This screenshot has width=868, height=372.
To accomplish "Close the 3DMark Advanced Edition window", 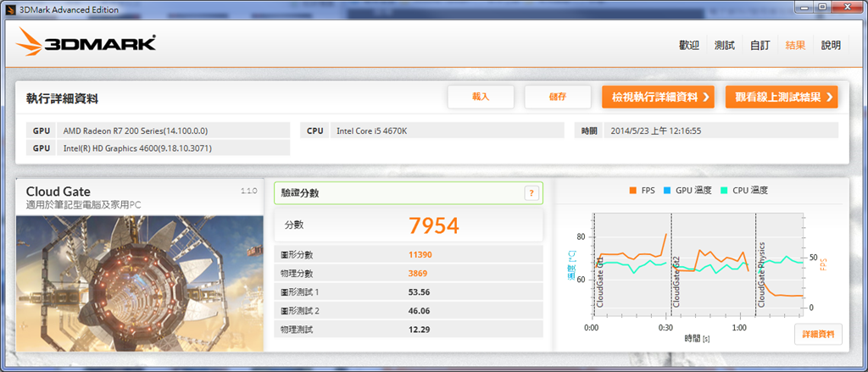I will point(848,7).
